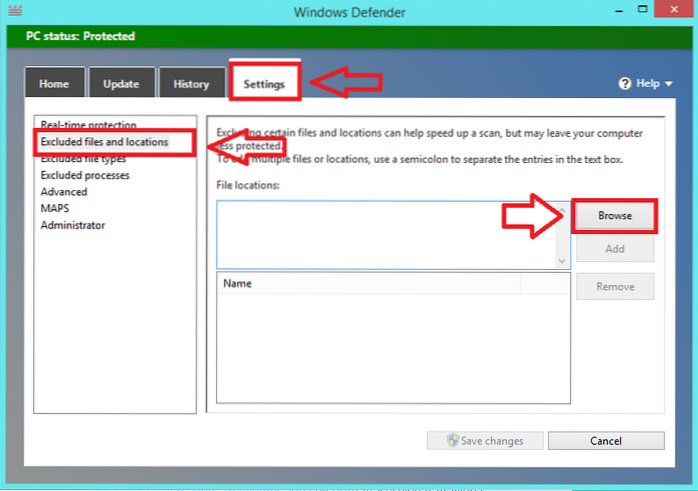
Task: Expand the Help dropdown arrow
Action: pyautogui.click(x=669, y=84)
